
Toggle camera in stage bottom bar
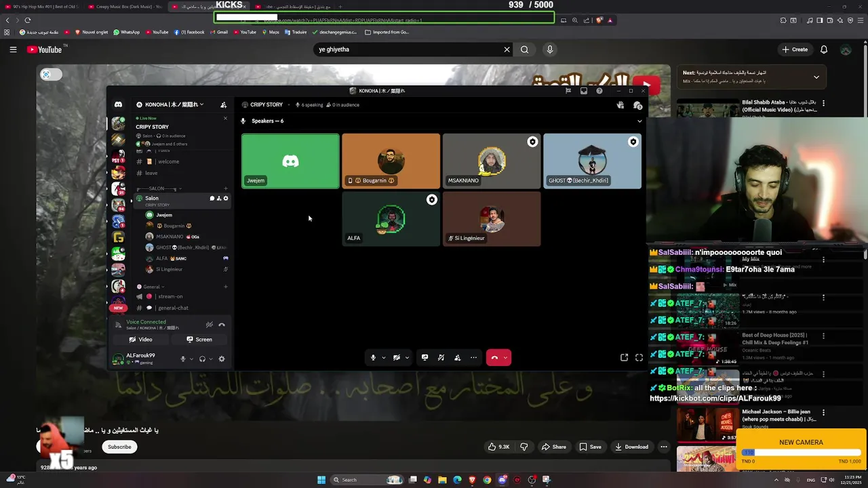point(397,357)
